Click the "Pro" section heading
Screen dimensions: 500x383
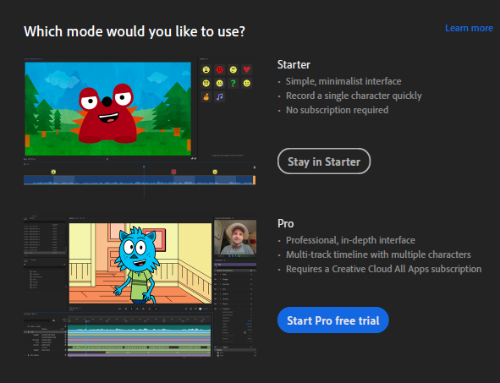[286, 224]
